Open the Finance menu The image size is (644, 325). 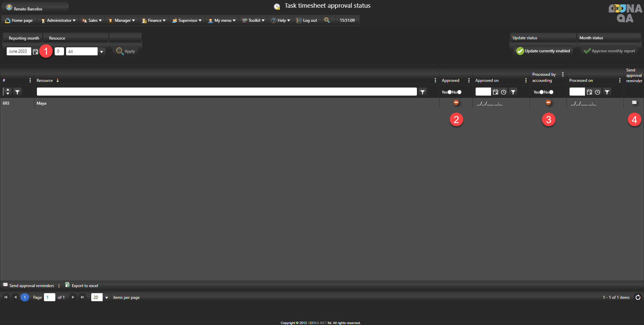tap(154, 20)
